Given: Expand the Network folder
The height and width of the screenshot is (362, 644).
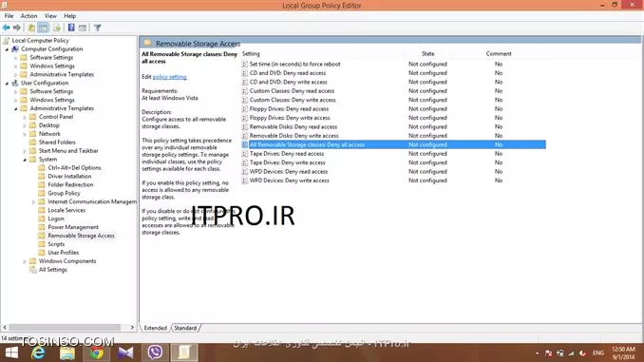Looking at the screenshot, I should pos(25,134).
